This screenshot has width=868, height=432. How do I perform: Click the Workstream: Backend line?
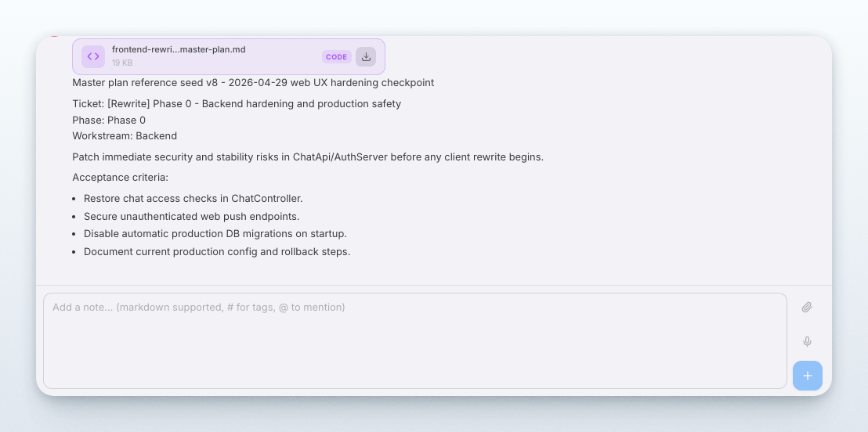coord(125,135)
